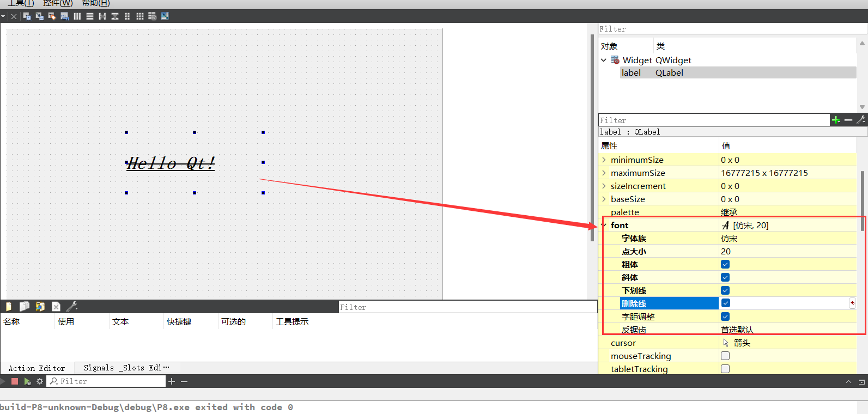Apply the horizontal splitter layout icon

click(102, 16)
